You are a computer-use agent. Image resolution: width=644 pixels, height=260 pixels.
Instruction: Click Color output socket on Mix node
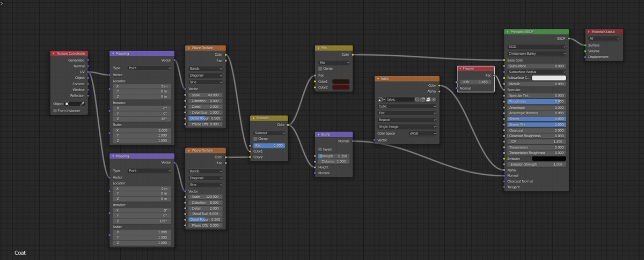point(353,54)
